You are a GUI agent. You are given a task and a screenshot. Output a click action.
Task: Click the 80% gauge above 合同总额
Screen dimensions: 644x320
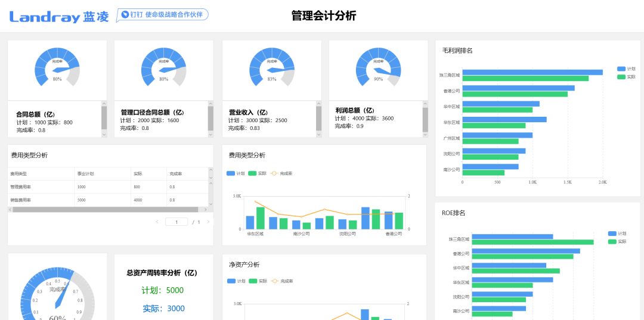tap(57, 67)
